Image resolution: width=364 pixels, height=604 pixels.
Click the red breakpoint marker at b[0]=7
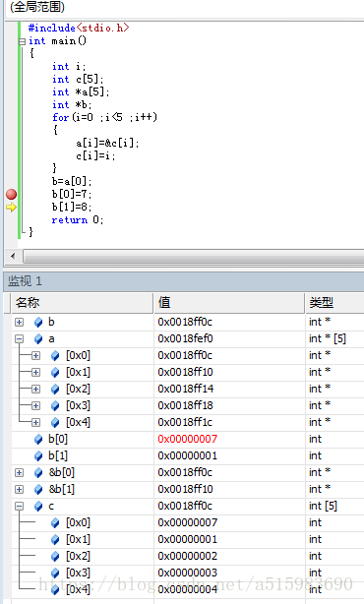(x=11, y=194)
